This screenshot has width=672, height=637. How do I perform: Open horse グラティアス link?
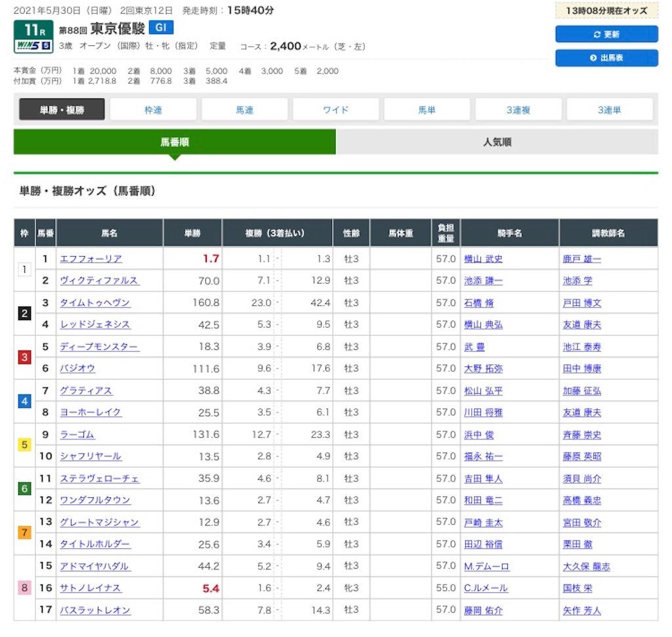86,391
